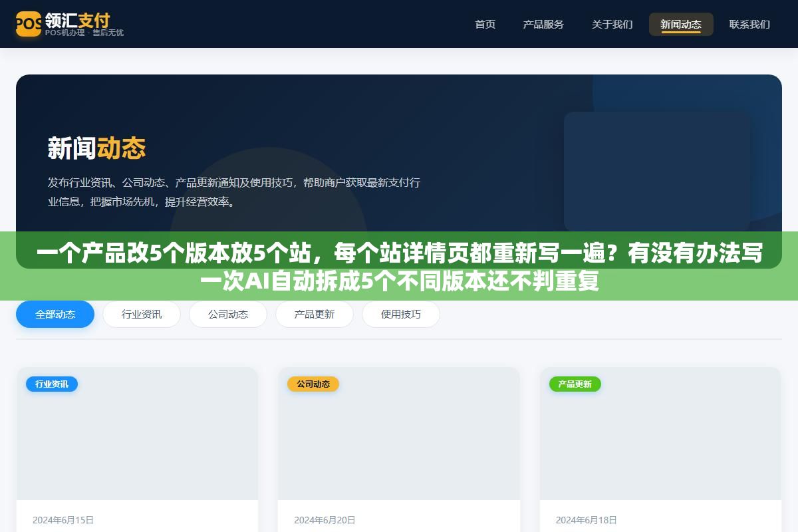
Task: Select the 全部动态 filter tab
Action: pyautogui.click(x=55, y=315)
